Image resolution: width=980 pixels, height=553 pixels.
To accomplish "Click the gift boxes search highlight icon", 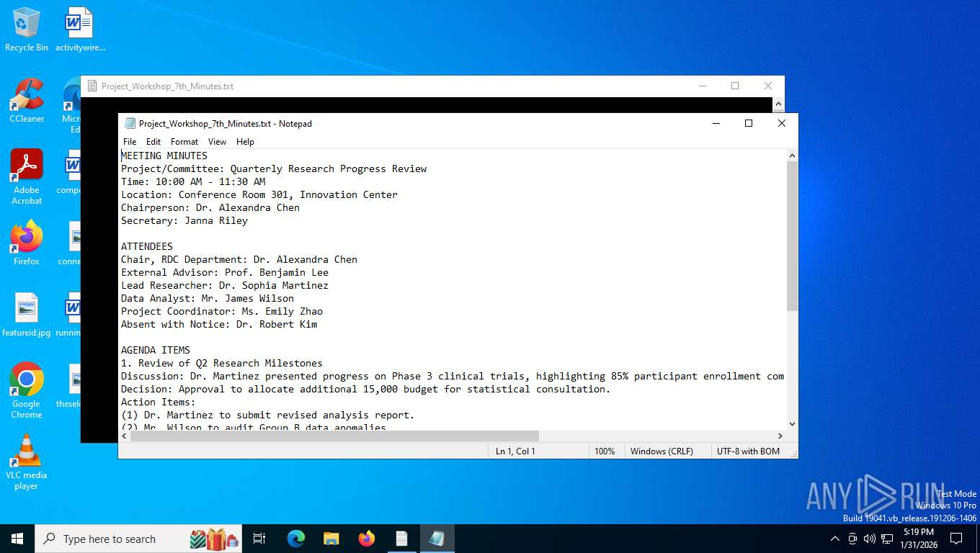I will [214, 539].
